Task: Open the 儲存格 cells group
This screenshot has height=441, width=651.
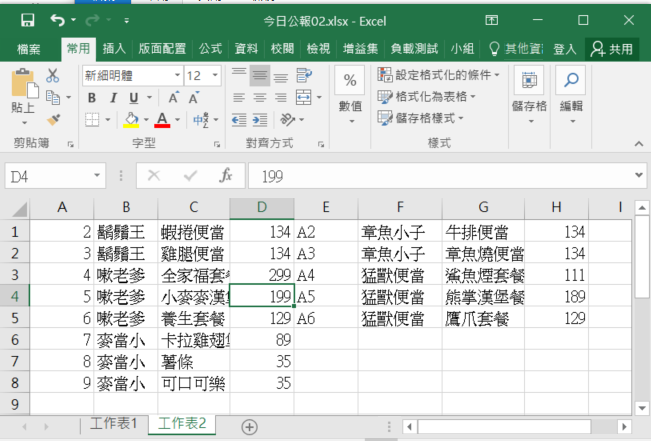Action: click(x=529, y=96)
